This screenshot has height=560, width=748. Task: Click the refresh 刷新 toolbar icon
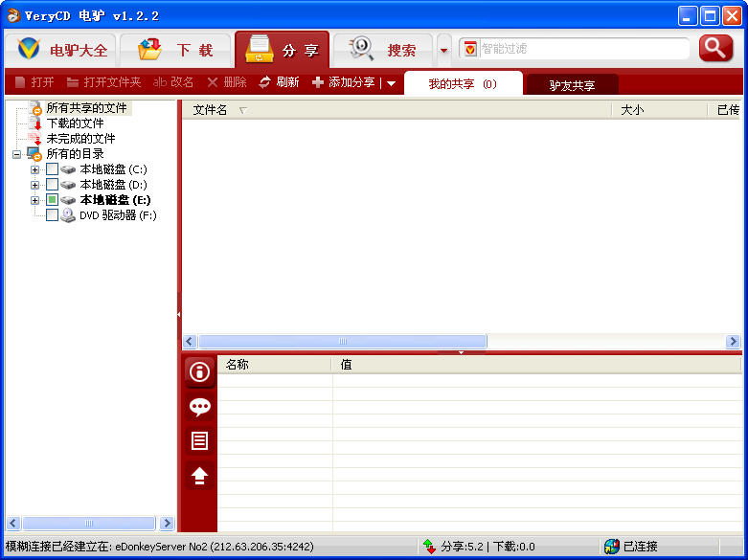coord(265,83)
